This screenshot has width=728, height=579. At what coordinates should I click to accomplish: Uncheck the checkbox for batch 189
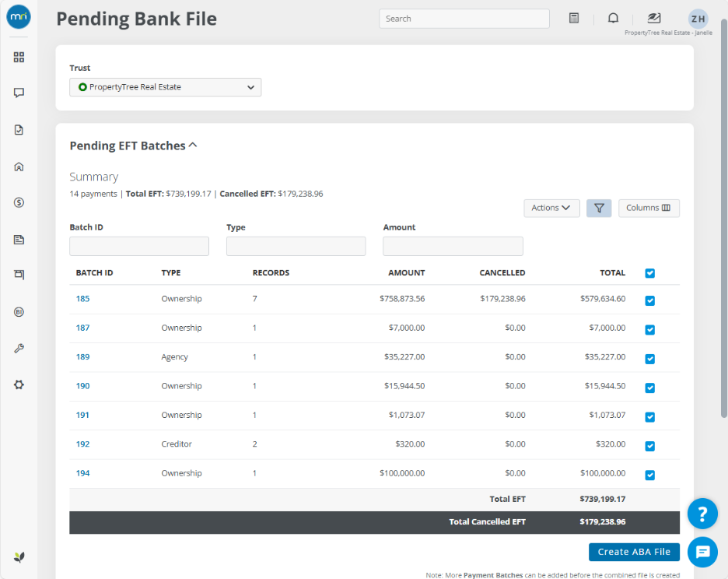(649, 359)
